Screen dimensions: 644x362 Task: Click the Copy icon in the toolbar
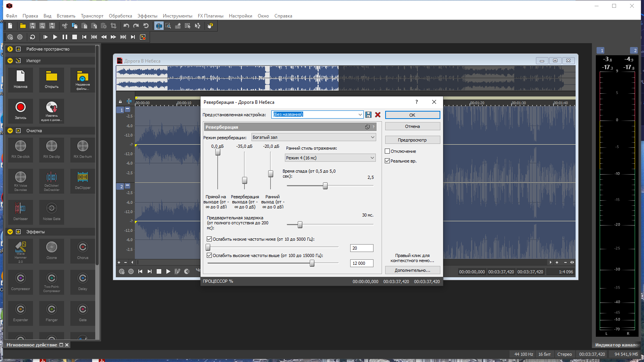(75, 26)
